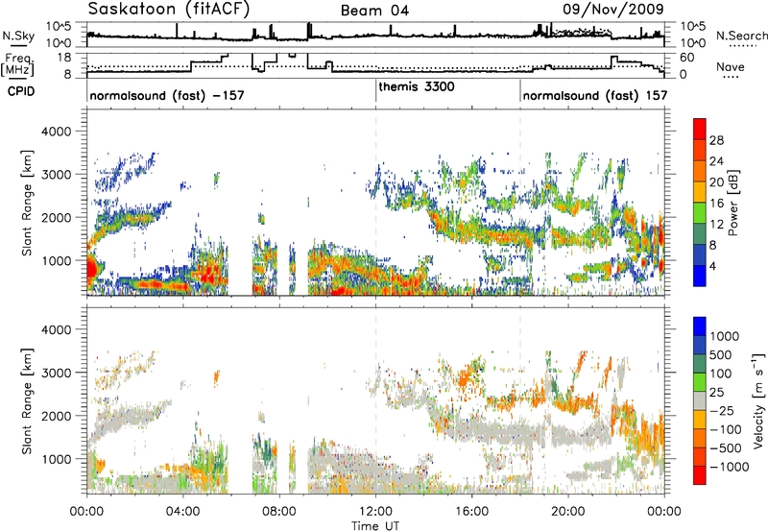Click the dotted line sample under Nave
This screenshot has height=532, width=768.
(731, 77)
